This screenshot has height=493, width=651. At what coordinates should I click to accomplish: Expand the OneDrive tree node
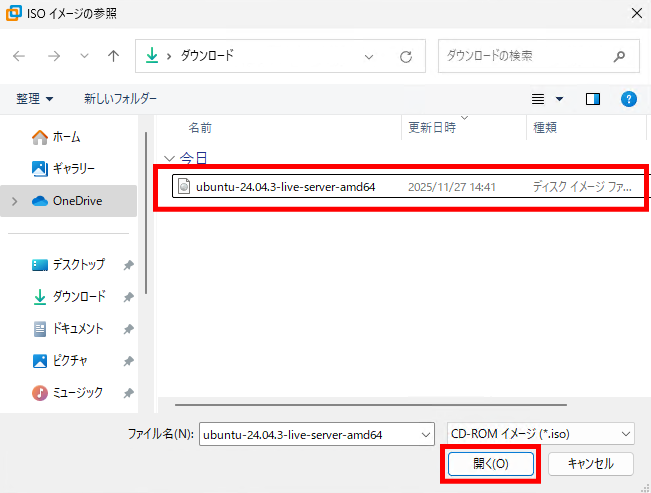tap(14, 201)
